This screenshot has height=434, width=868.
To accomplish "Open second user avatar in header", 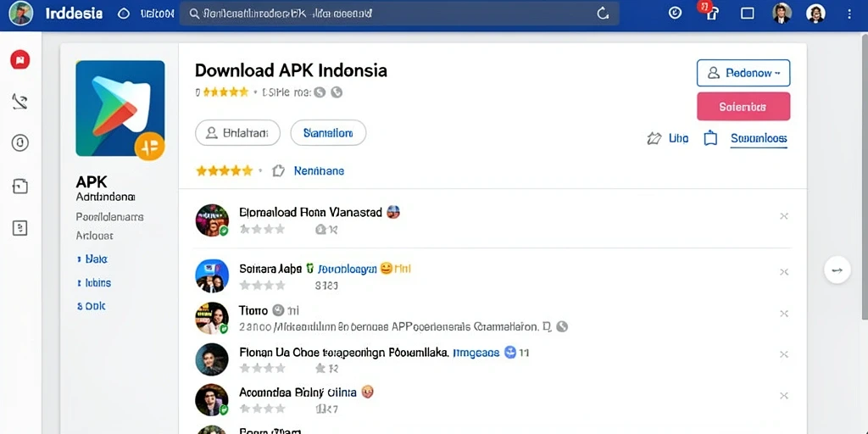I will [816, 14].
